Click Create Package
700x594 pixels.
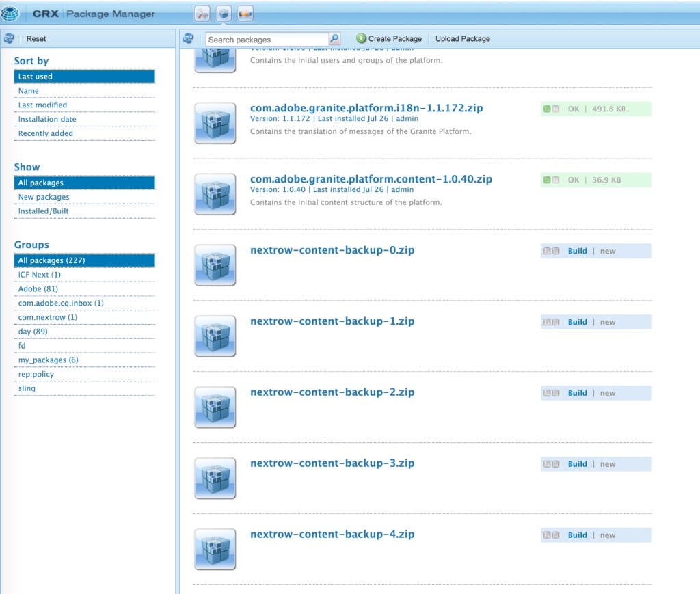[x=389, y=39]
